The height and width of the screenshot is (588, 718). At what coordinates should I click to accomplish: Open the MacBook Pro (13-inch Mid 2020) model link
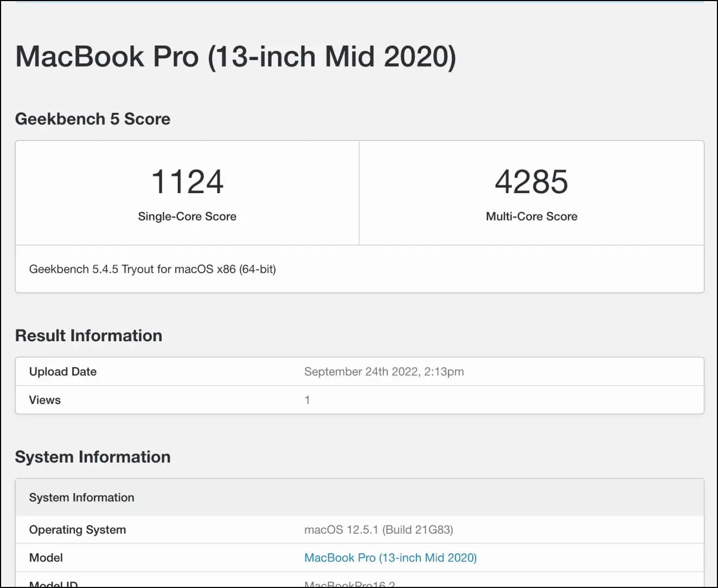(x=390, y=558)
